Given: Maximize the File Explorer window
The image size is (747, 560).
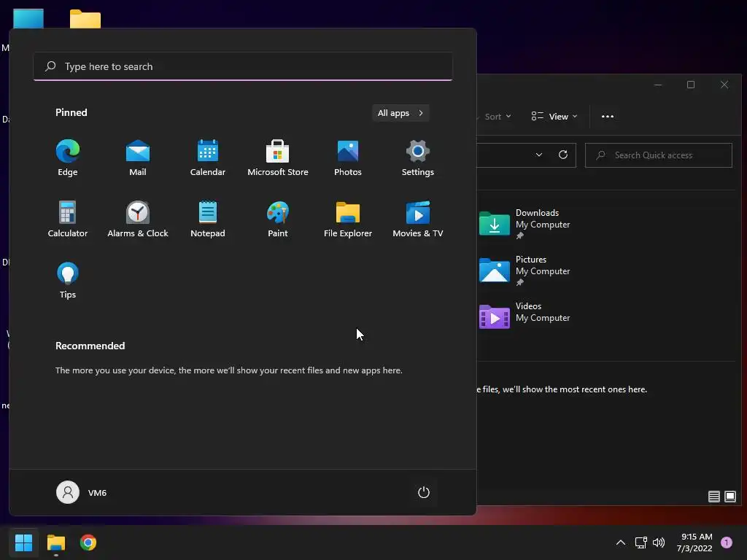Looking at the screenshot, I should point(691,85).
